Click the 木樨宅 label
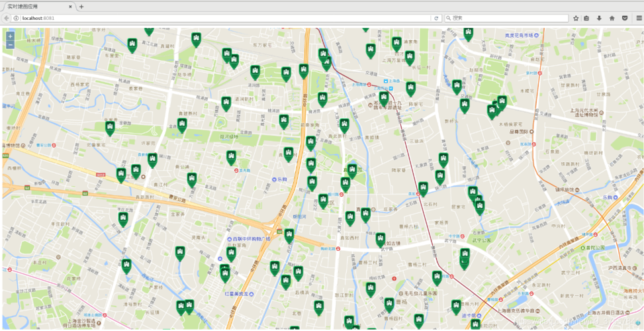Image resolution: width=644 pixels, height=331 pixels. click(x=527, y=90)
